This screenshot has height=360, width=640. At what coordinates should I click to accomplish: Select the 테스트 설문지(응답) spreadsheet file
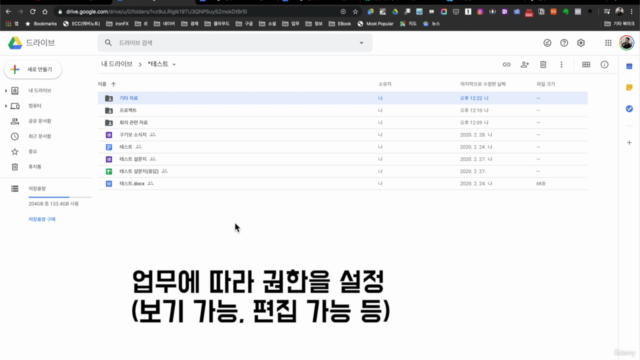click(342, 171)
